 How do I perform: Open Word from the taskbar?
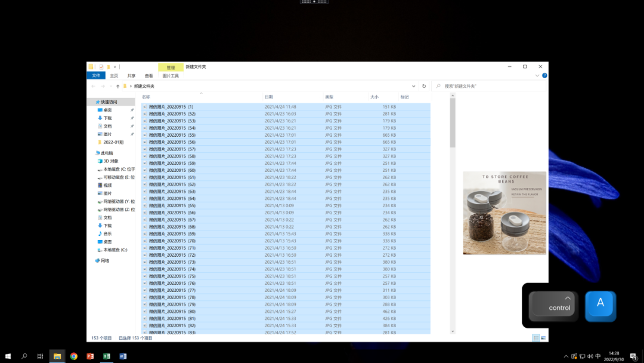[x=123, y=356]
